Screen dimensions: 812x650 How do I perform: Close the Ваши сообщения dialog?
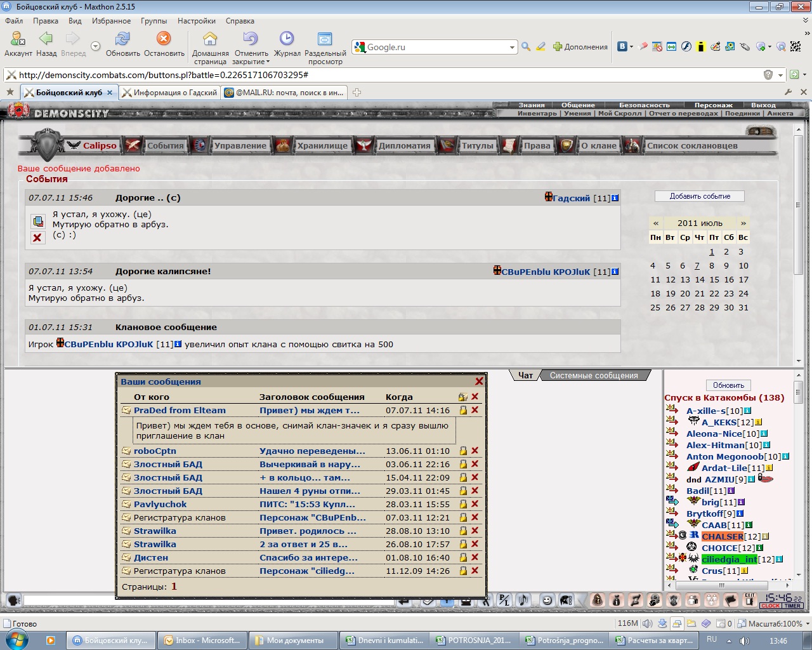(x=479, y=381)
